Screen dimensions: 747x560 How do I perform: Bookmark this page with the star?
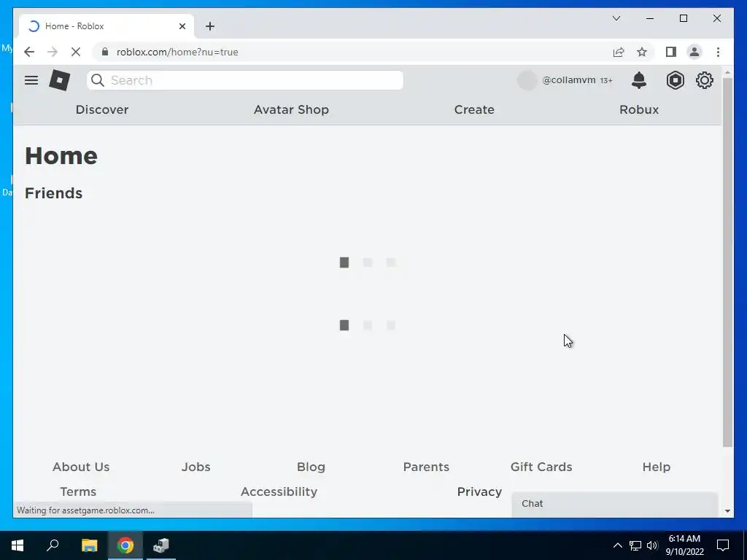pos(642,52)
